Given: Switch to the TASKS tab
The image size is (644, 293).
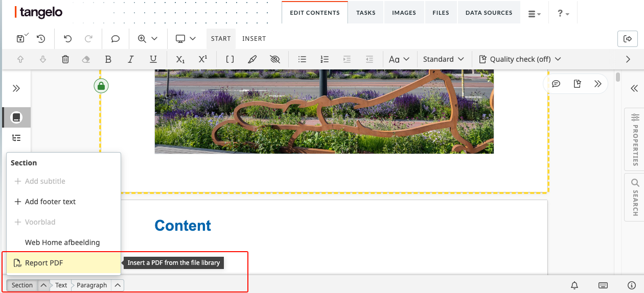Looking at the screenshot, I should click(x=366, y=13).
